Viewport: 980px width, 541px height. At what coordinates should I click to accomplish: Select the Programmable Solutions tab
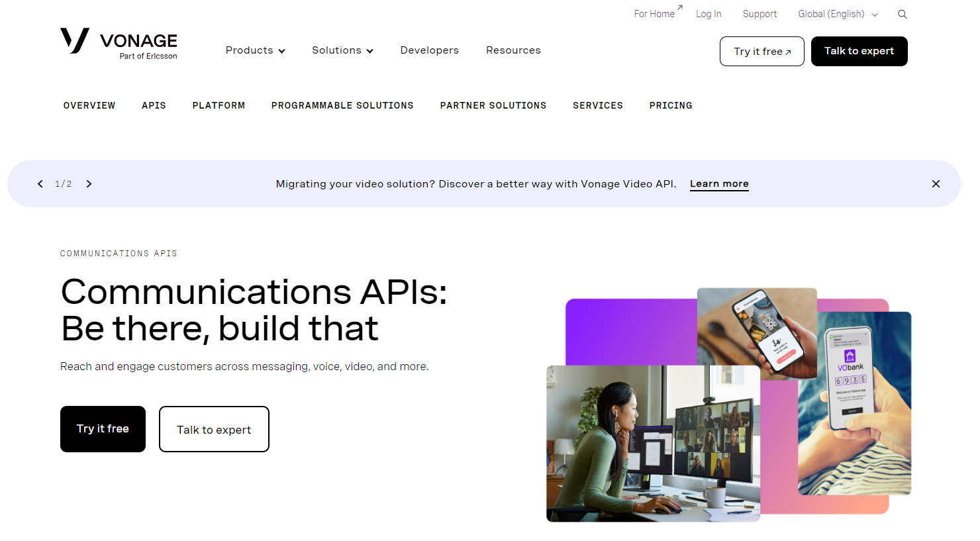tap(342, 105)
